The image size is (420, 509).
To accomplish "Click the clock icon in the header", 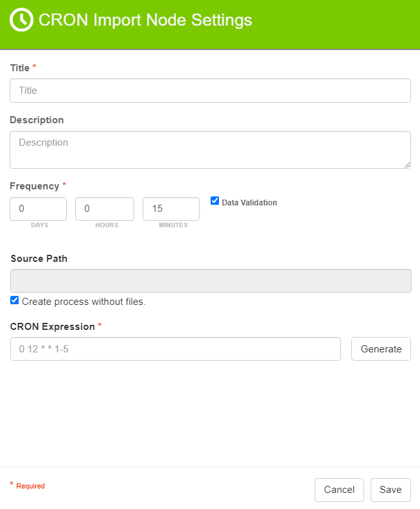I will [21, 20].
